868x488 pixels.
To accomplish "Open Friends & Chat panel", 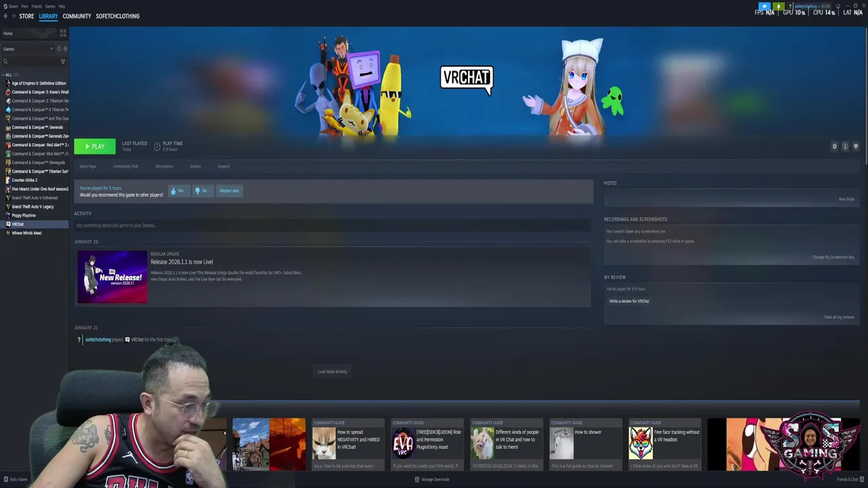I will click(850, 479).
